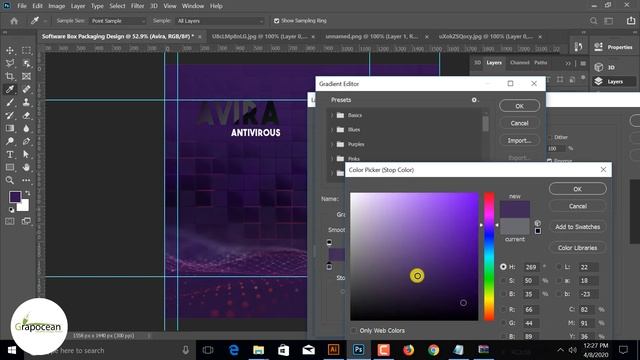Select the Gradient tool

(x=10, y=129)
